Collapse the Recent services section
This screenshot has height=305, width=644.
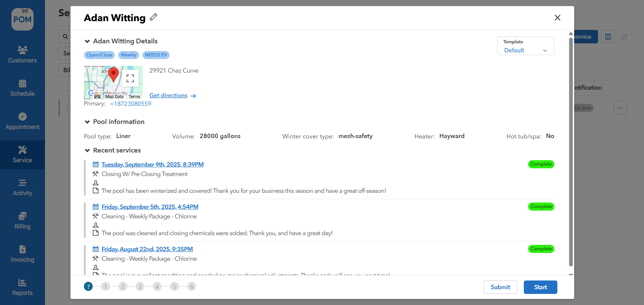[x=87, y=150]
